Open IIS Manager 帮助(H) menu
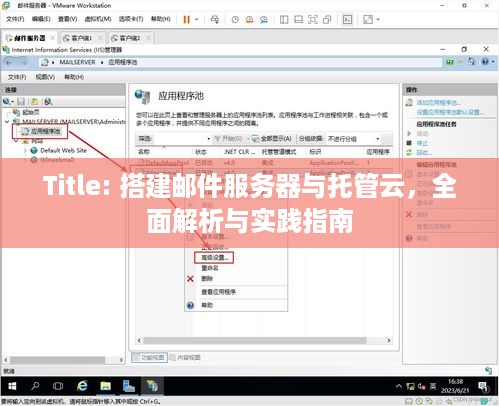The width and height of the screenshot is (499, 406). point(74,77)
